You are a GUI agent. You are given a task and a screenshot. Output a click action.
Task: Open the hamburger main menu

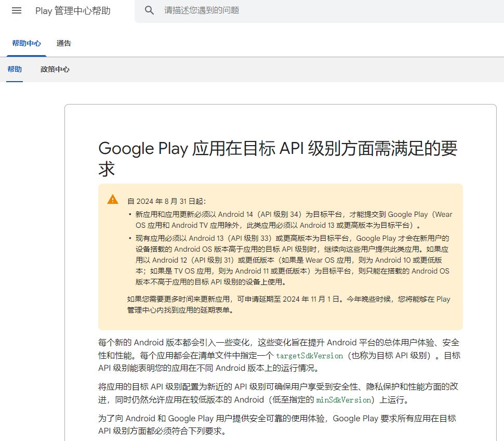pos(17,10)
